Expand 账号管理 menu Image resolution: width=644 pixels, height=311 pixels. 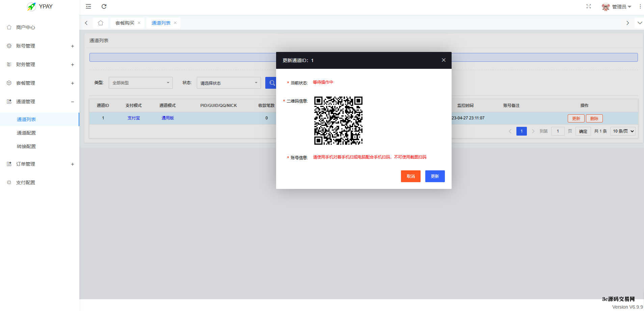[x=39, y=46]
